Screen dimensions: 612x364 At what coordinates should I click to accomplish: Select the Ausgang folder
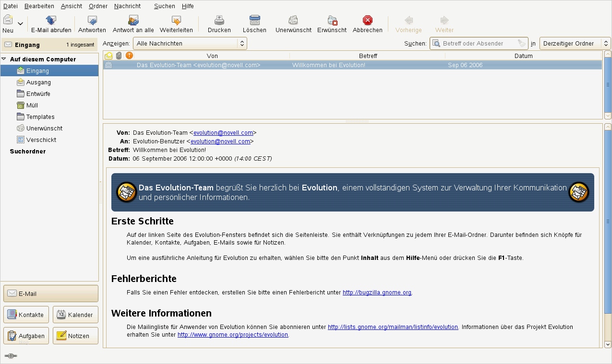(x=38, y=82)
